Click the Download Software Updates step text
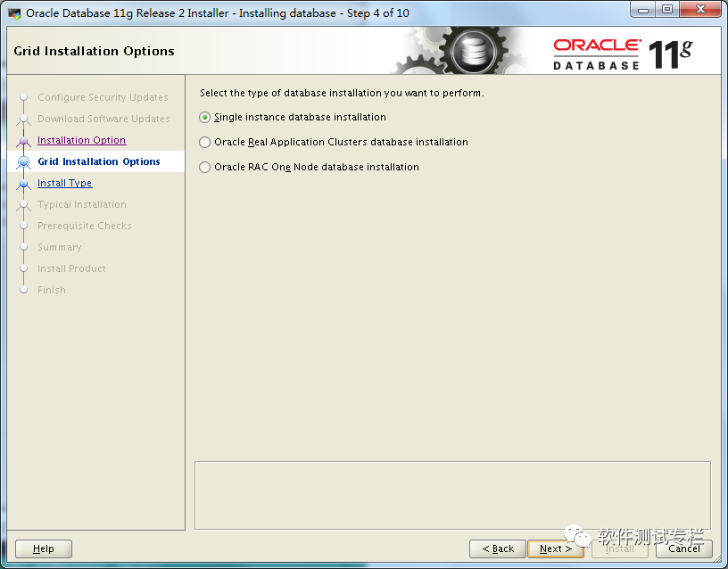The width and height of the screenshot is (728, 569). pyautogui.click(x=104, y=119)
